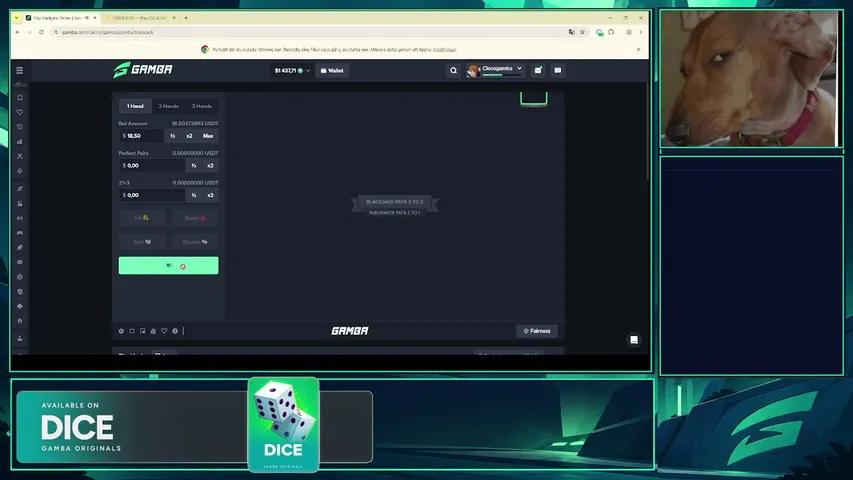The image size is (853, 480).
Task: Switch to the Play Blackjack Online browser tab
Action: click(x=58, y=17)
